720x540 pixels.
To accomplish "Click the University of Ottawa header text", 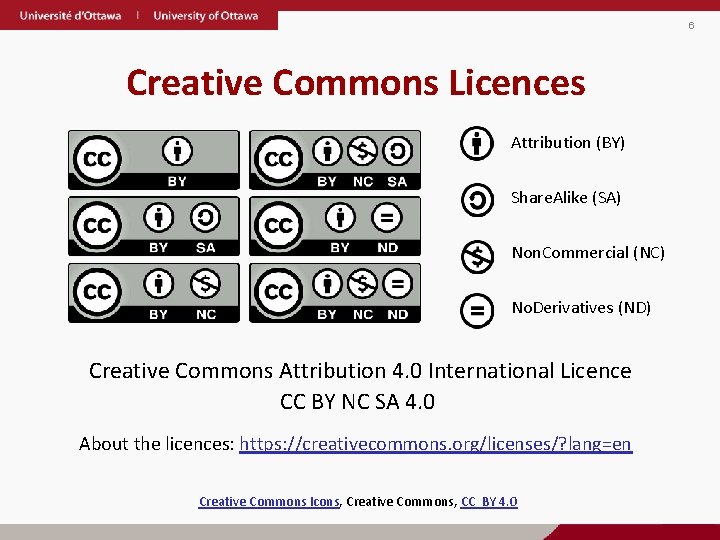I will (206, 16).
